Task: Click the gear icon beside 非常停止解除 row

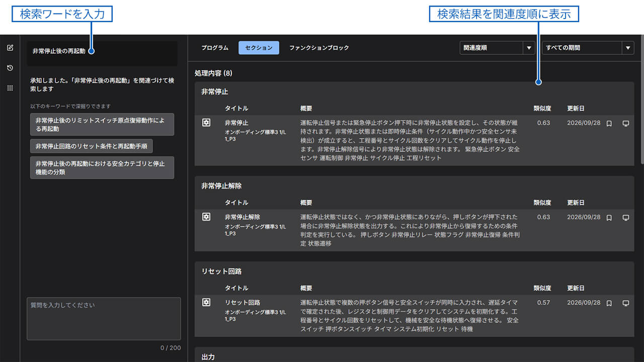Action: [206, 217]
